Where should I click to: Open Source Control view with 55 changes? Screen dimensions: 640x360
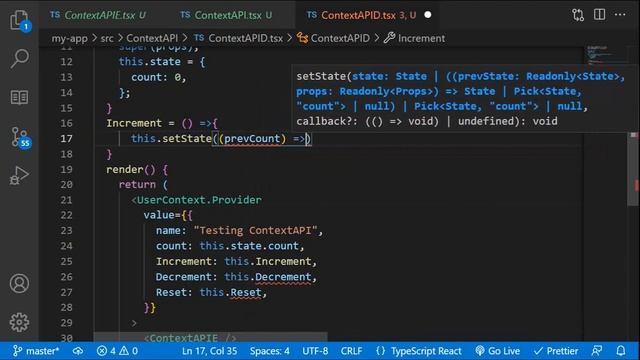(x=19, y=137)
